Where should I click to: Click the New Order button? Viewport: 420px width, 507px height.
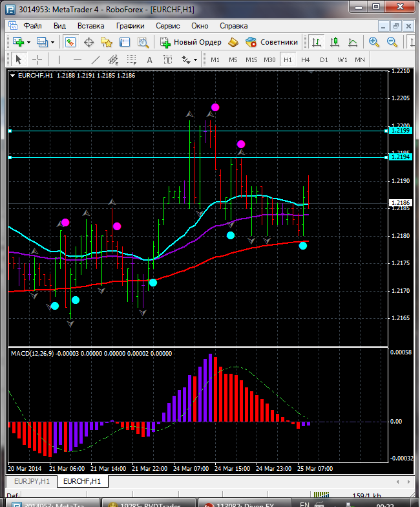(191, 42)
